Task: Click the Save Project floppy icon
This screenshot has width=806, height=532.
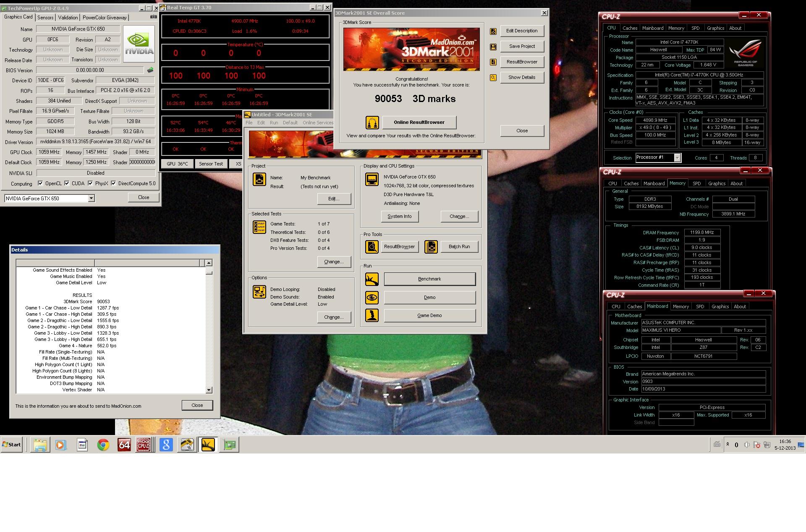Action: [x=493, y=47]
